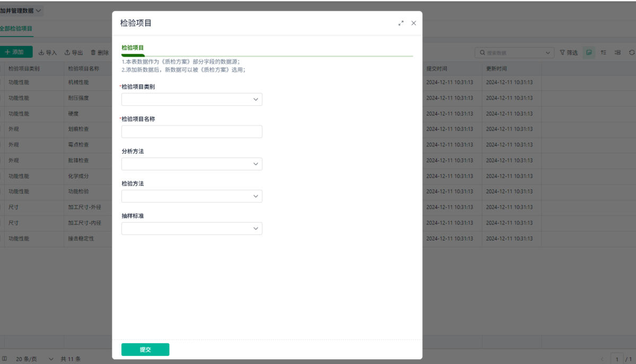Image resolution: width=636 pixels, height=364 pixels.
Task: Click the previous page arrow
Action: (x=602, y=359)
